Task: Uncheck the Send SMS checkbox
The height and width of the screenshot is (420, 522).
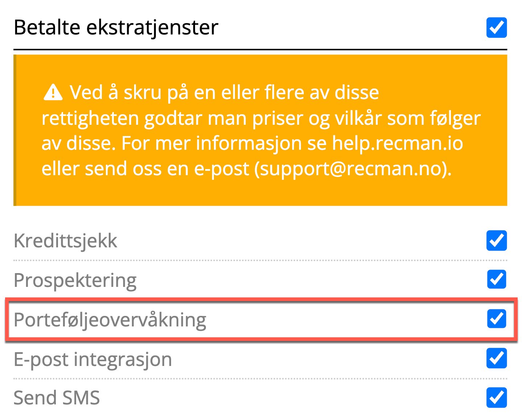Action: 496,398
